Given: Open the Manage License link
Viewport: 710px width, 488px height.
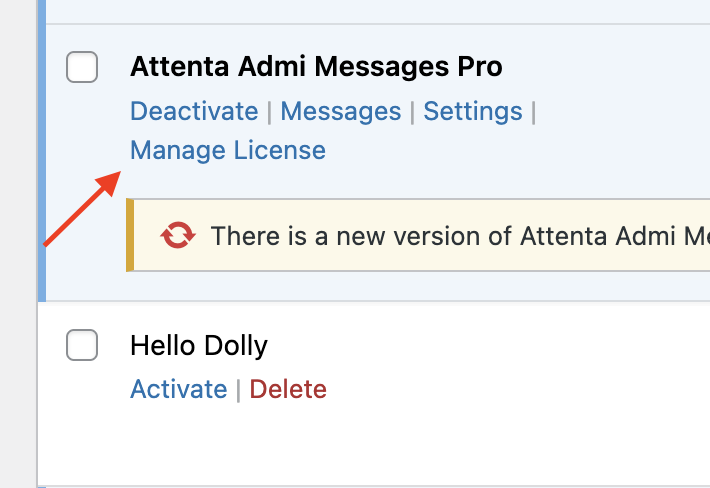Looking at the screenshot, I should 228,150.
